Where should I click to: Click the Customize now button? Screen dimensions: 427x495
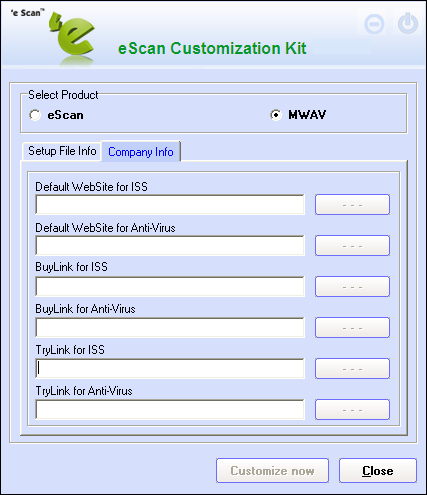point(272,471)
